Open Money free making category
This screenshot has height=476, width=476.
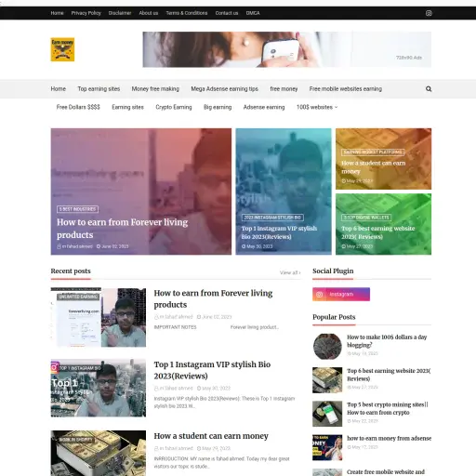pos(155,89)
